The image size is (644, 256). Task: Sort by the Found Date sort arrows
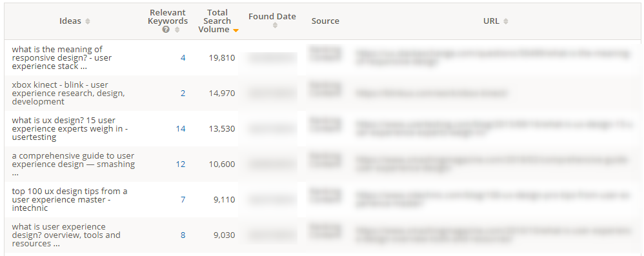pos(275,25)
